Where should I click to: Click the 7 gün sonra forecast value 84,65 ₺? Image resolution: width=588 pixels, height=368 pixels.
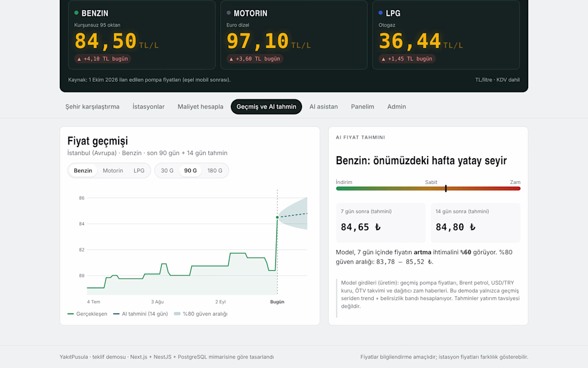point(361,227)
